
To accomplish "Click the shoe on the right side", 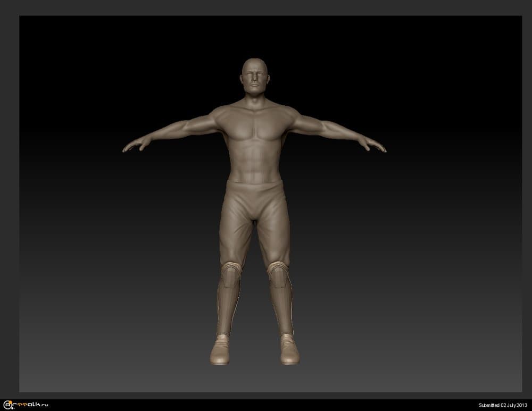I will pos(289,351).
